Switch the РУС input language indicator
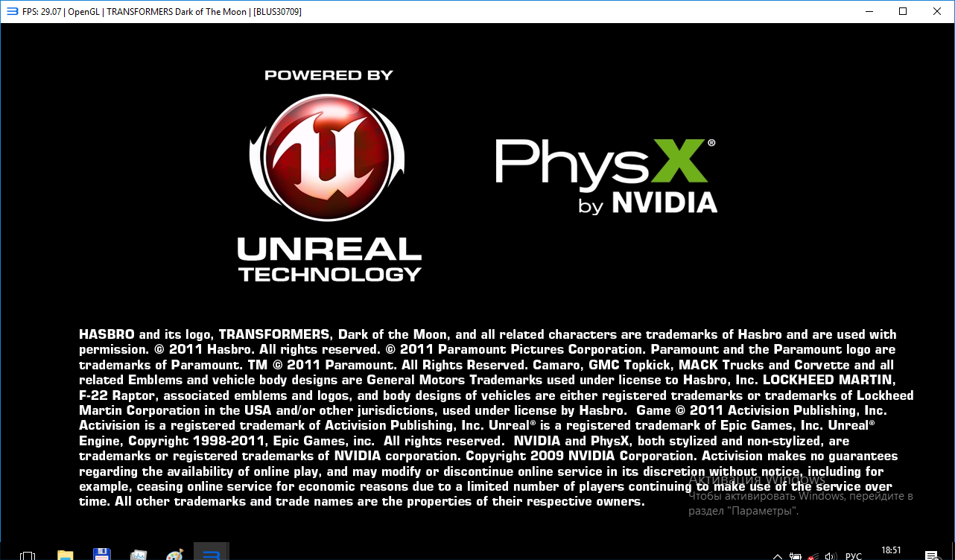955x560 pixels. coord(854,556)
